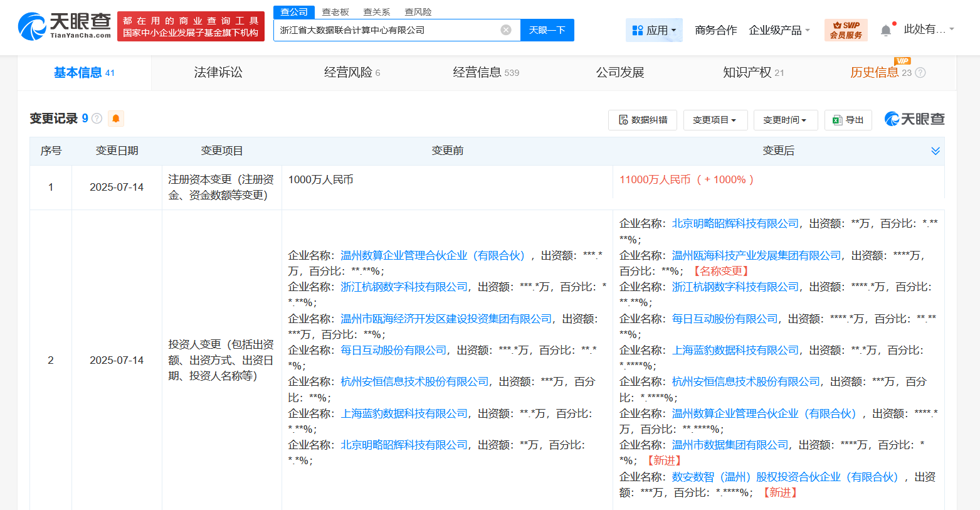Click 数据纠错 to report data error
This screenshot has width=980, height=510.
point(643,120)
